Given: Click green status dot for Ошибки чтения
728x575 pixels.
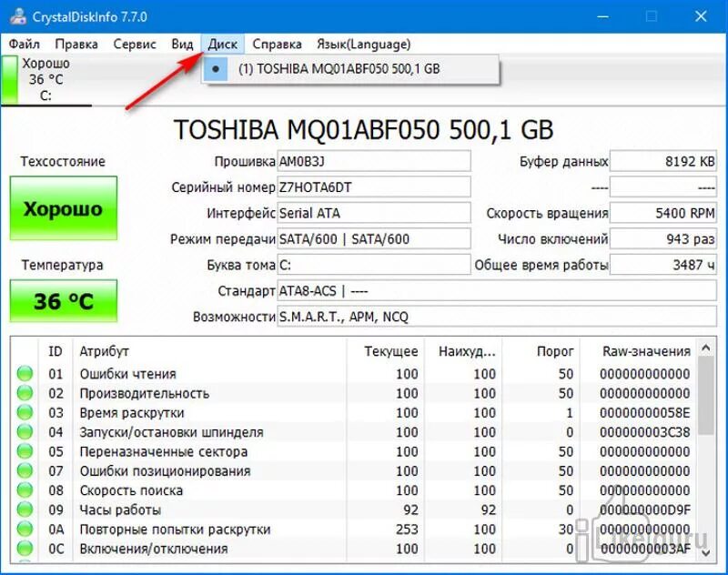Looking at the screenshot, I should click(25, 374).
